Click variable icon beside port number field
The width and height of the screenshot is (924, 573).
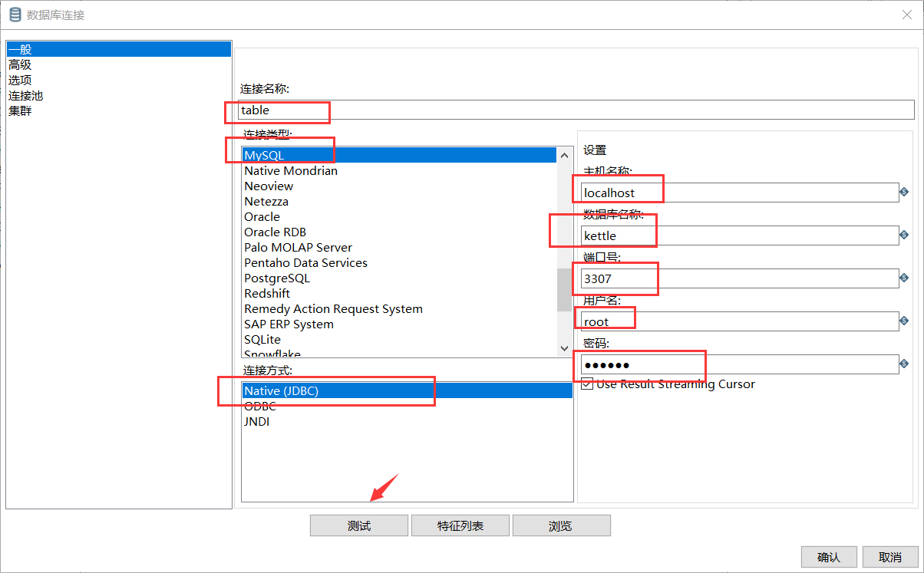(x=904, y=278)
